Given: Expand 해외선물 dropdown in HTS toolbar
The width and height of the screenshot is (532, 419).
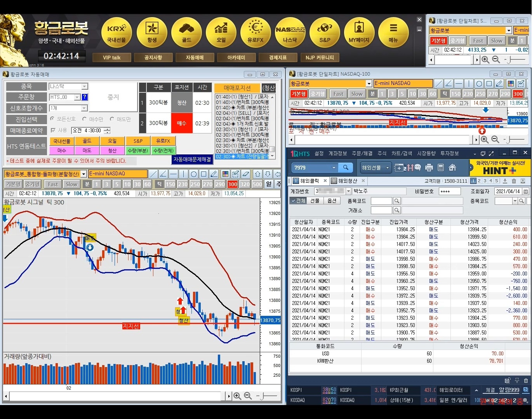Looking at the screenshot, I should coord(388,168).
